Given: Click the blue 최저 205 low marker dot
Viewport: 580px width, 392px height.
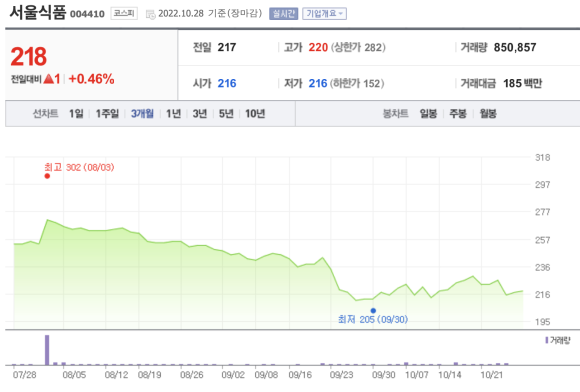Looking at the screenshot, I should (373, 311).
